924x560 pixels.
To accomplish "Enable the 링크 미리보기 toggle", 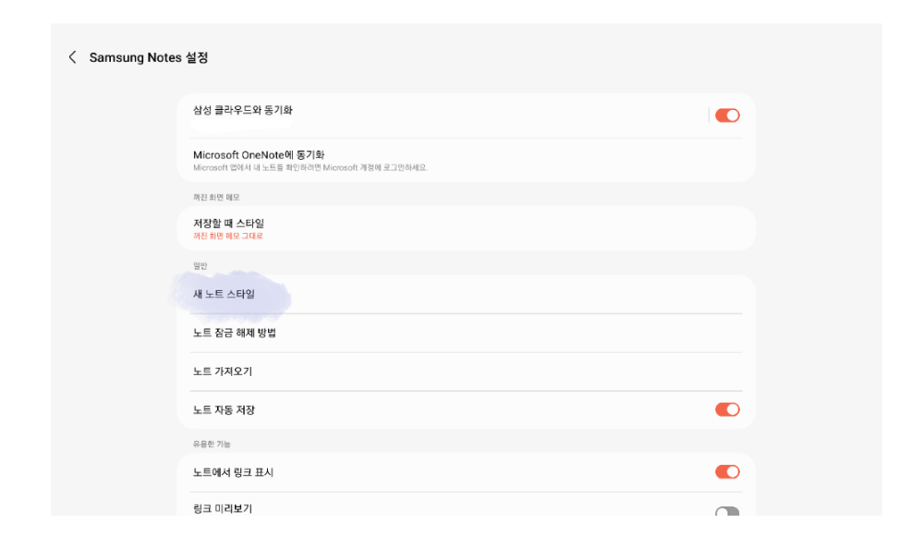I will click(x=727, y=511).
